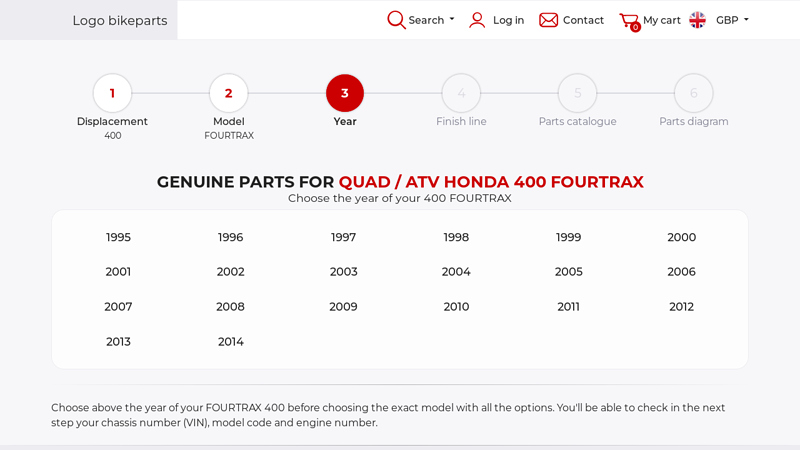Pick year 2012
This screenshot has height=450, width=800.
click(x=682, y=307)
